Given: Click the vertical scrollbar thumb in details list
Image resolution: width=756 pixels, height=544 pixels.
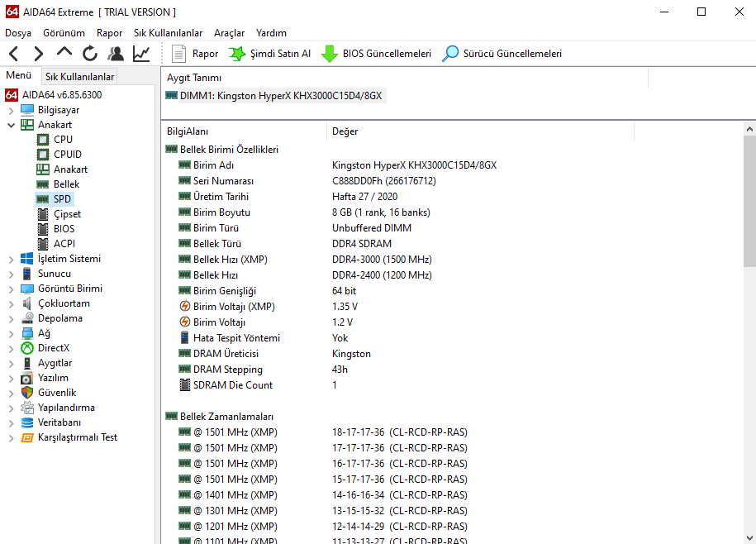Looking at the screenshot, I should pyautogui.click(x=749, y=201).
